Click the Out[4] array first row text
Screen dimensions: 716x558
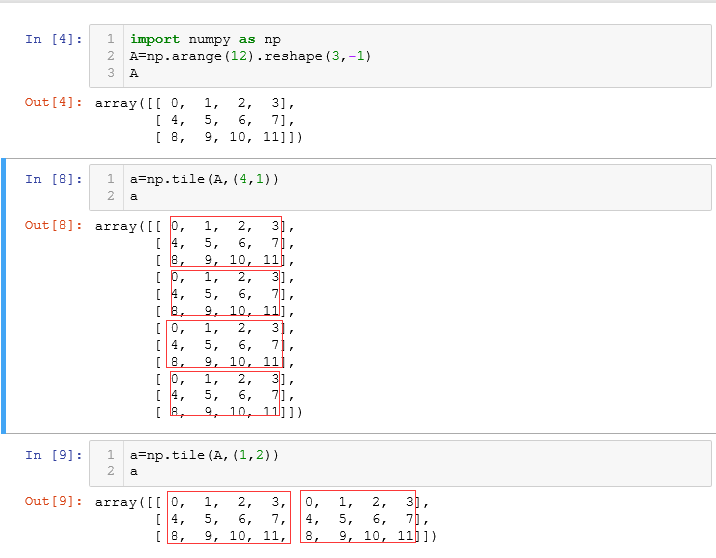[195, 103]
